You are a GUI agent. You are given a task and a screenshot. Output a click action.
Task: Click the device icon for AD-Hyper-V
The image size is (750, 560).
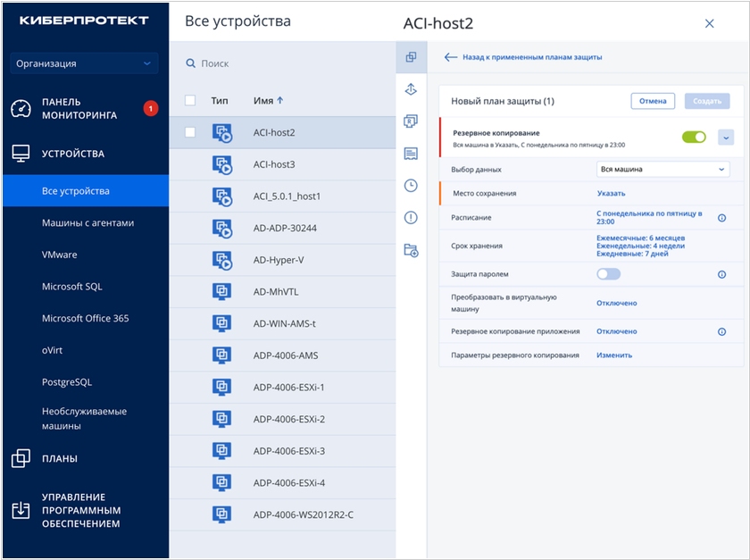point(222,261)
